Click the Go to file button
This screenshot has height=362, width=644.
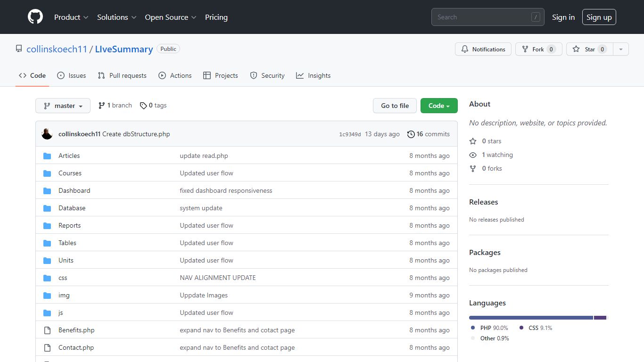(395, 106)
